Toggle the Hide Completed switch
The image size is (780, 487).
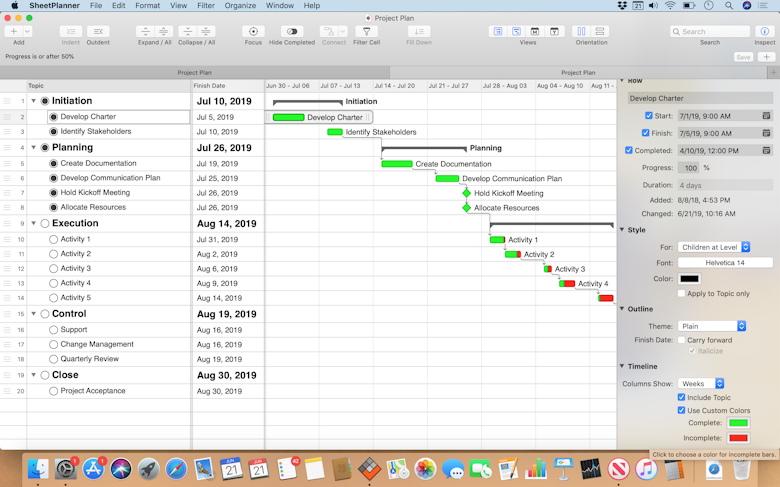tap(292, 31)
